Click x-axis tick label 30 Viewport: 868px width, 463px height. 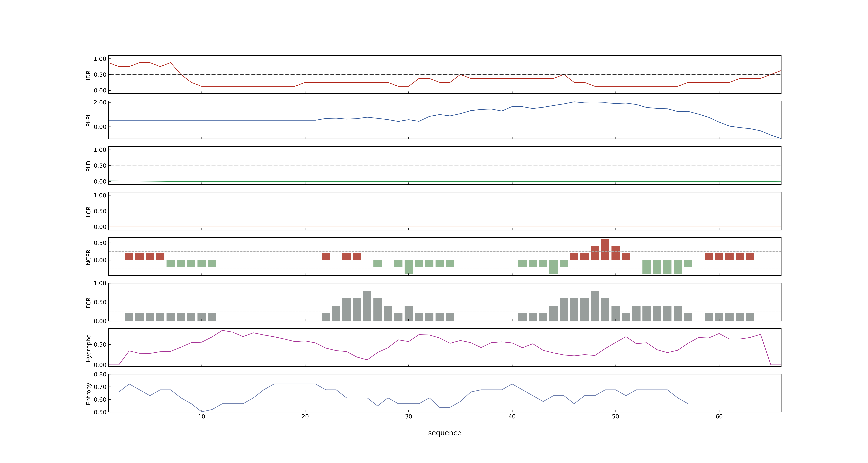click(x=408, y=416)
